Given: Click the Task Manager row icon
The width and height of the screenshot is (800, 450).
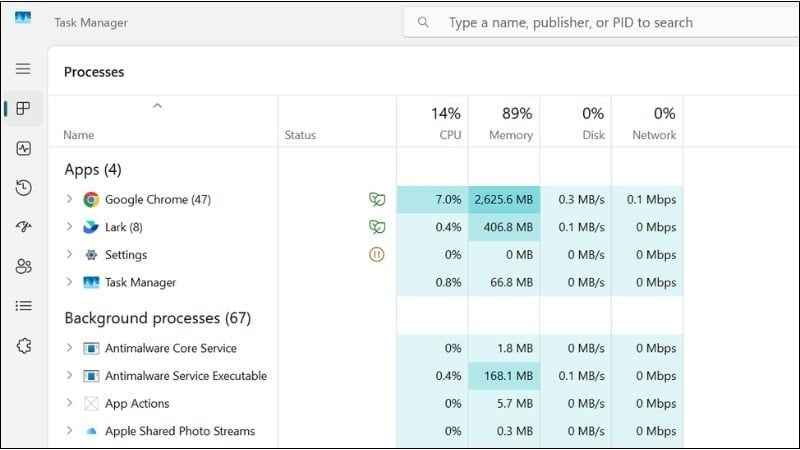Looking at the screenshot, I should tap(91, 282).
